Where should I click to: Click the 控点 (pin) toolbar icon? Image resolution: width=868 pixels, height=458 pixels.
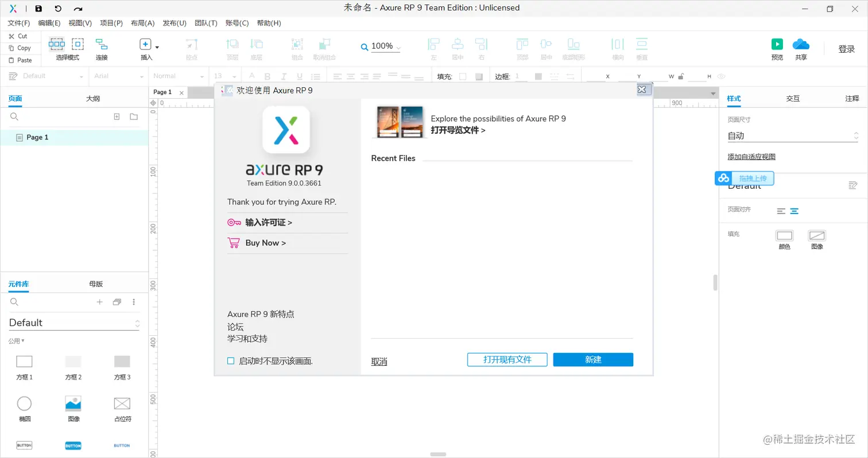(x=191, y=44)
